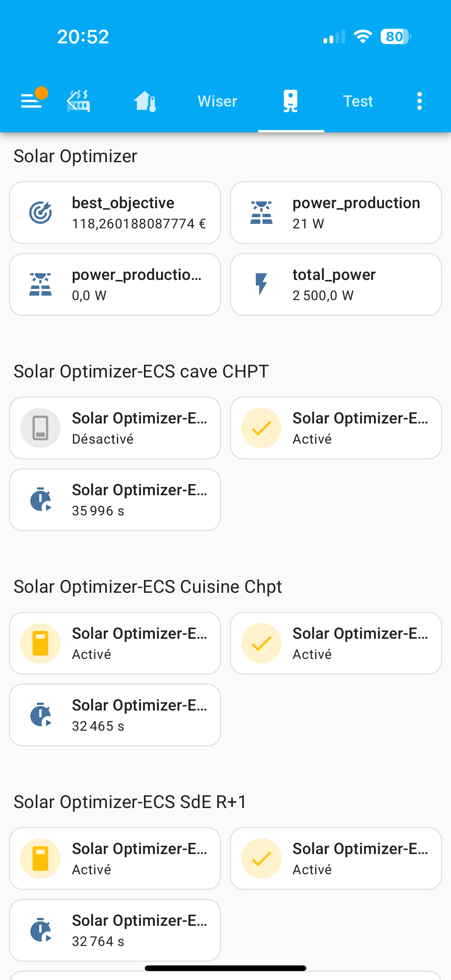Open the heating radiator dashboard tab

pyautogui.click(x=79, y=101)
